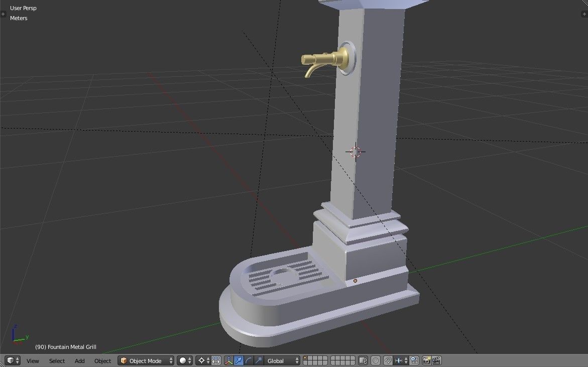This screenshot has width=588, height=367.
Task: Open the Global transform orientation dropdown
Action: coord(282,360)
